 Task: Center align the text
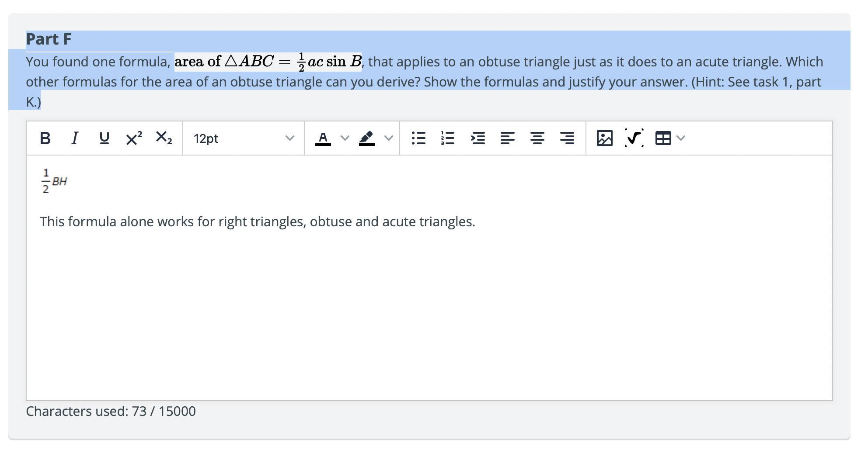point(537,138)
